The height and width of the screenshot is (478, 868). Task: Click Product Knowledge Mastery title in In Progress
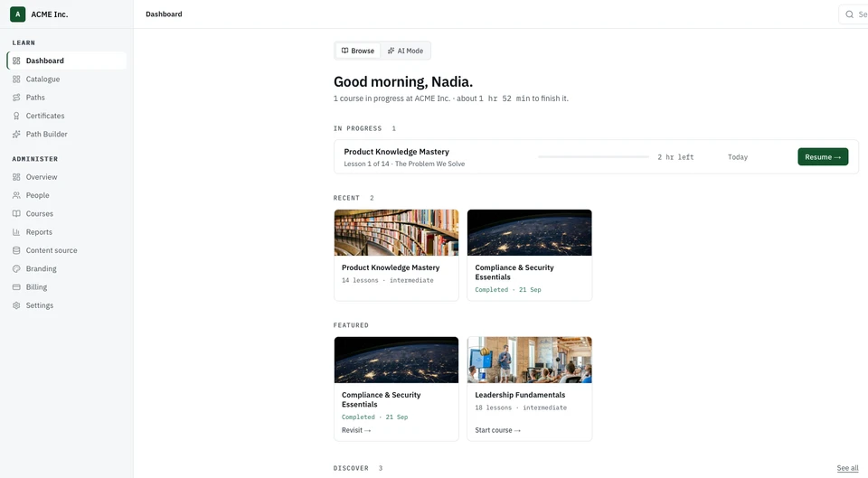[x=396, y=152]
